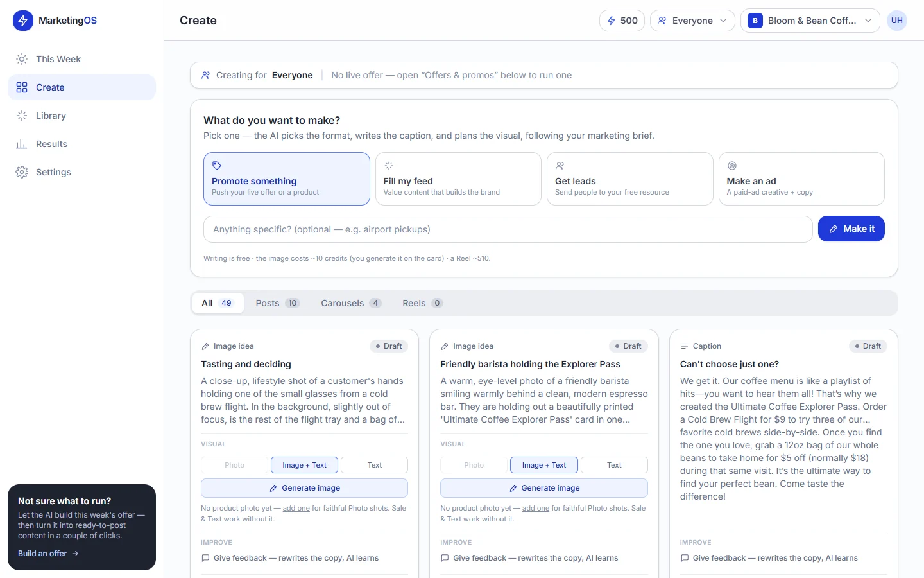Image resolution: width=924 pixels, height=578 pixels.
Task: Open Settings in the sidebar
Action: click(81, 172)
